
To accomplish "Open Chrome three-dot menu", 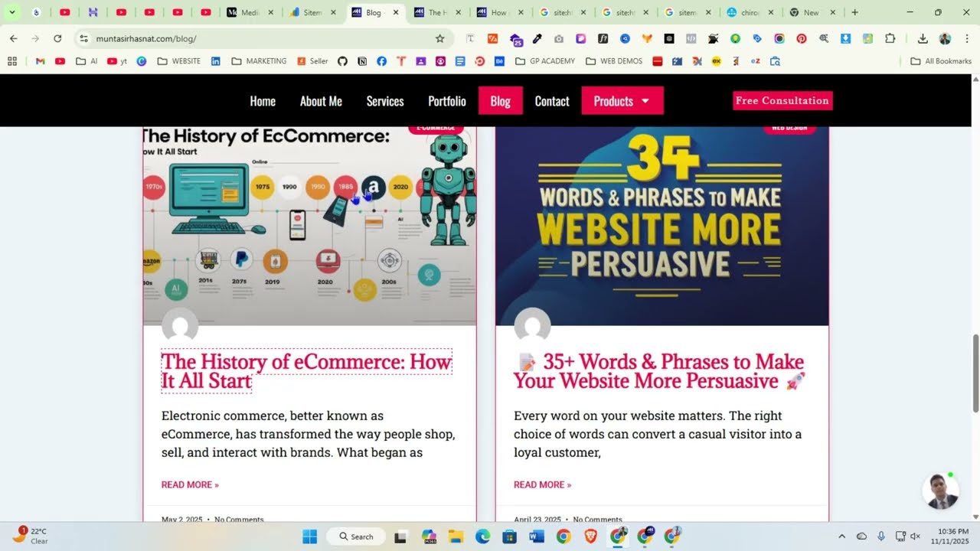I will pyautogui.click(x=966, y=38).
